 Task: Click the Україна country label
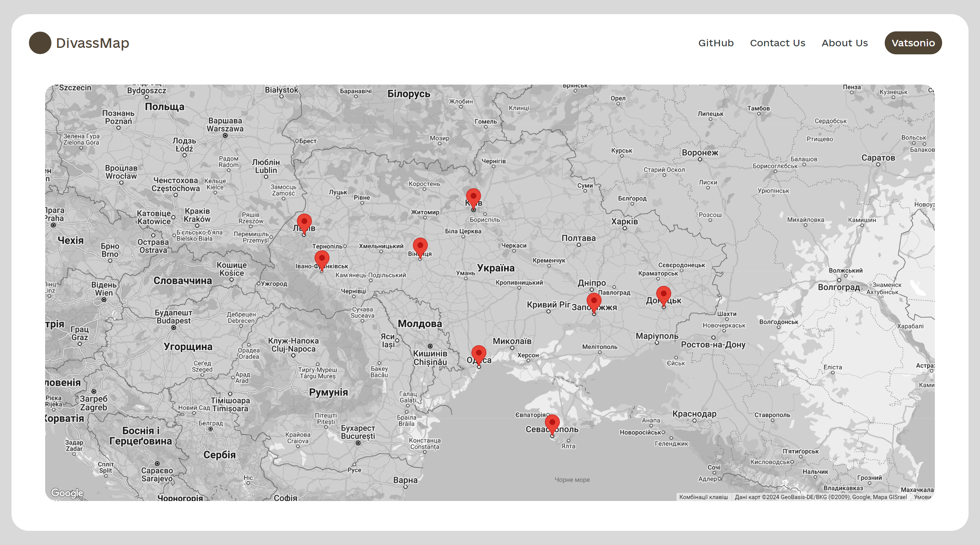point(496,268)
